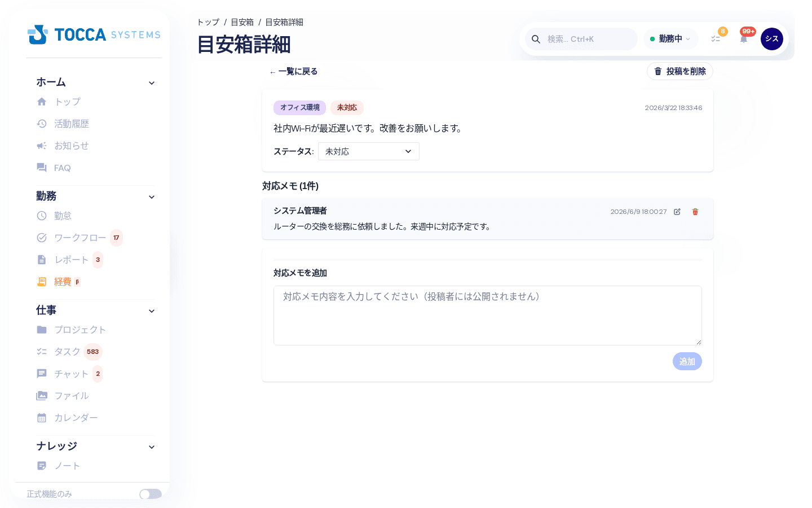Go to トップ breadcrumb
This screenshot has width=812, height=508.
point(208,22)
